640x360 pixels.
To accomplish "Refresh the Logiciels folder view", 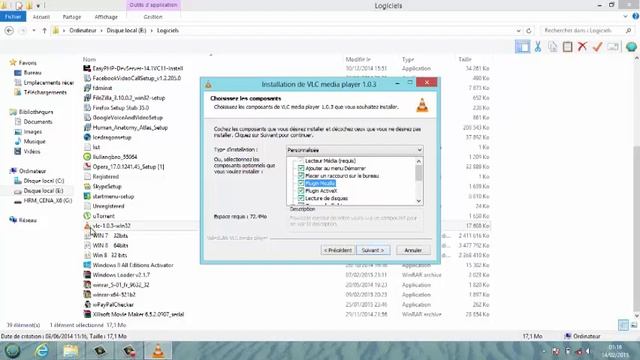I will (x=529, y=31).
